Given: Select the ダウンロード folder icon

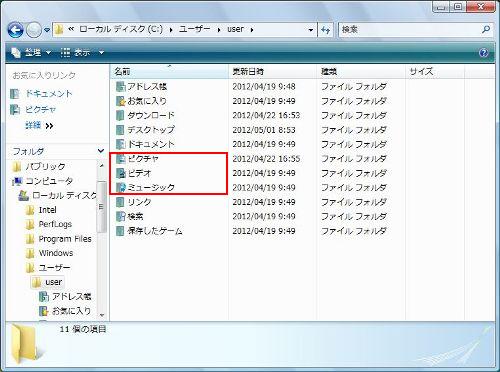Looking at the screenshot, I should click(x=120, y=115).
